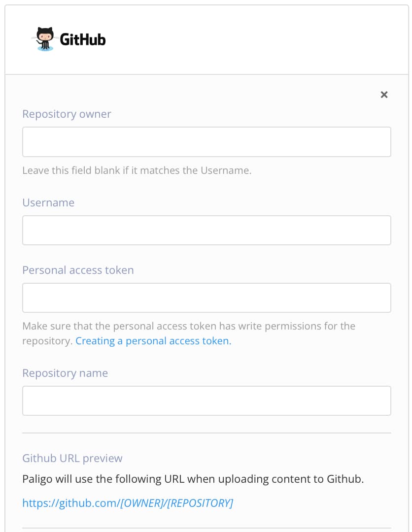
Task: Click the Repository name input field
Action: click(206, 400)
